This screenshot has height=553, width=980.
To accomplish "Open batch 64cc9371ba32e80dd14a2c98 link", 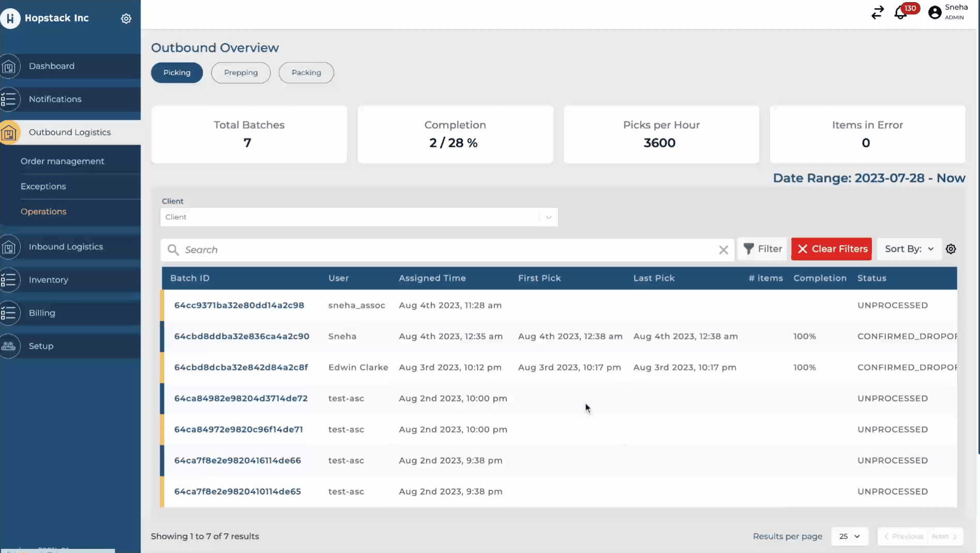I will [x=239, y=305].
